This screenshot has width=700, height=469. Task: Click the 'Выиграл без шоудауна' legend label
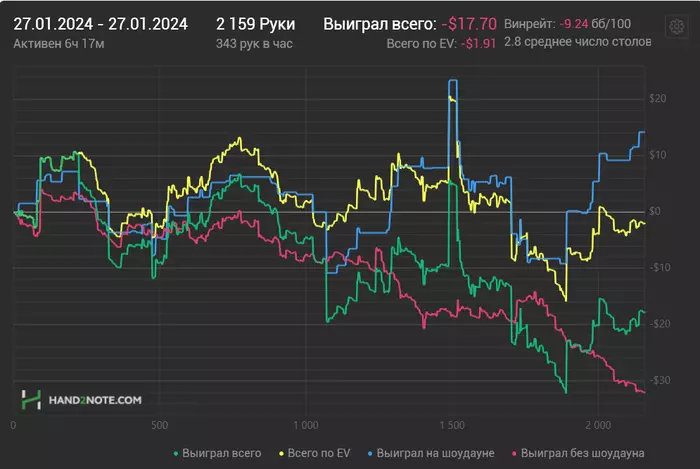coord(582,453)
